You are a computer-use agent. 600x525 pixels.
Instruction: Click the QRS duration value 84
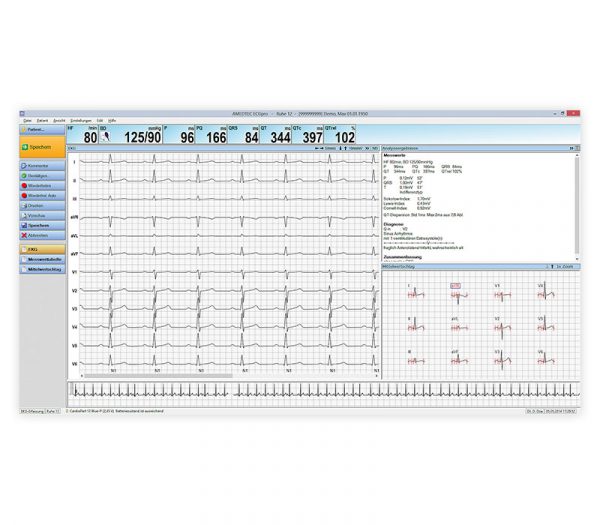pyautogui.click(x=251, y=138)
